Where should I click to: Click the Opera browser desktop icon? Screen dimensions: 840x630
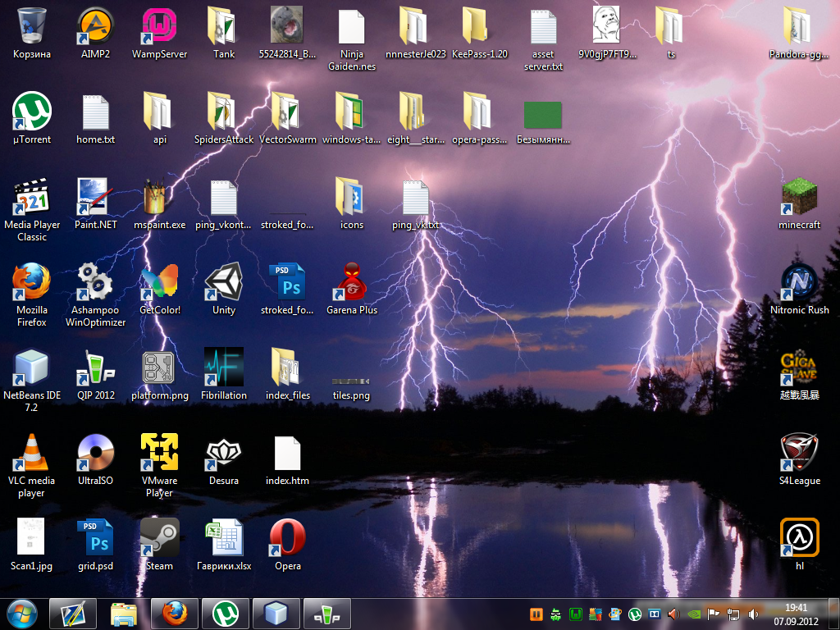tap(287, 538)
